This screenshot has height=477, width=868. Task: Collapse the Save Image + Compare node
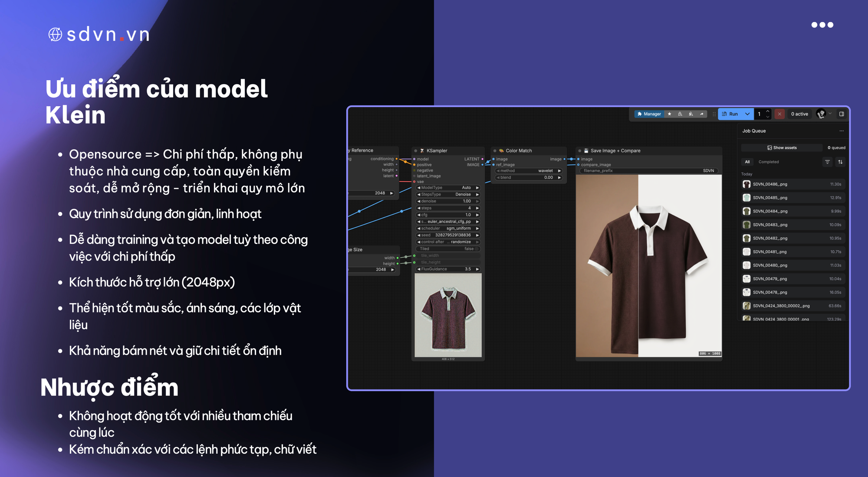point(580,151)
